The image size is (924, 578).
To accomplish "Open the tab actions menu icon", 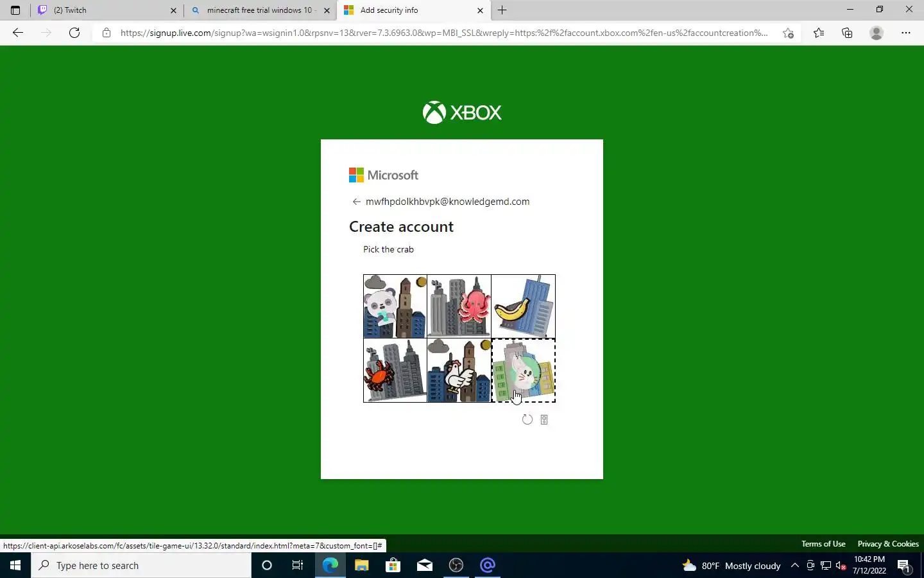I will click(x=15, y=10).
